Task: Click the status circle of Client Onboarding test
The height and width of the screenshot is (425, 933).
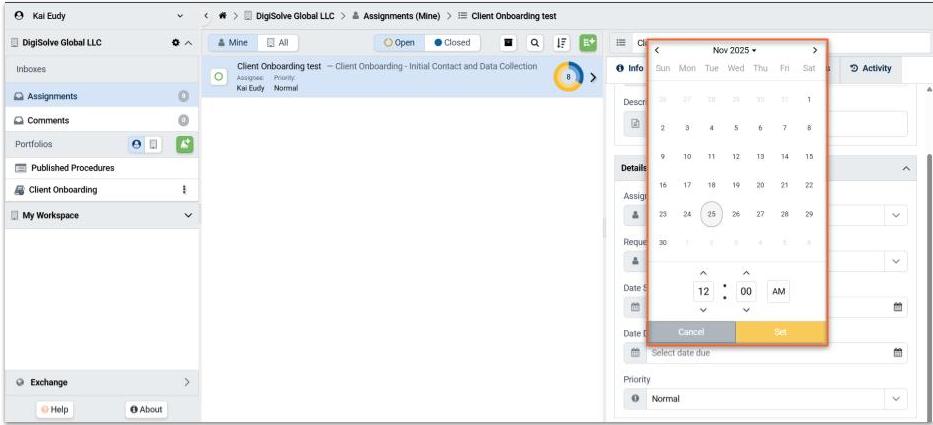Action: pyautogui.click(x=218, y=77)
